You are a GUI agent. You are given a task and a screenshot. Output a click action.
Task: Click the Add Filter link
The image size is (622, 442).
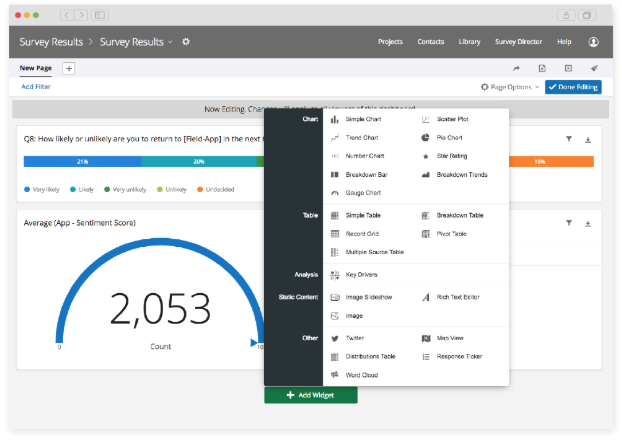point(36,87)
